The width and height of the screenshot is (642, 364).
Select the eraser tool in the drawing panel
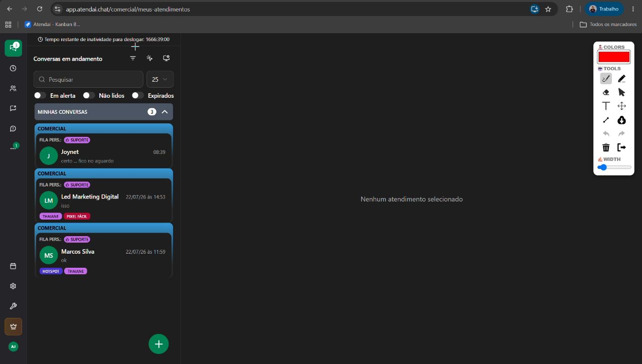coord(606,92)
